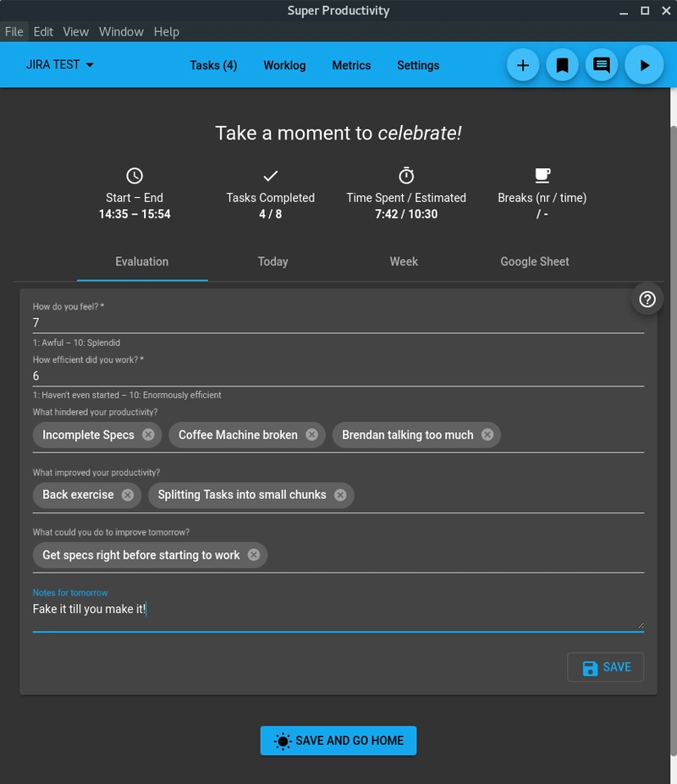The width and height of the screenshot is (677, 784).
Task: Remove Splitting Tasks into small chunks chip
Action: [340, 495]
